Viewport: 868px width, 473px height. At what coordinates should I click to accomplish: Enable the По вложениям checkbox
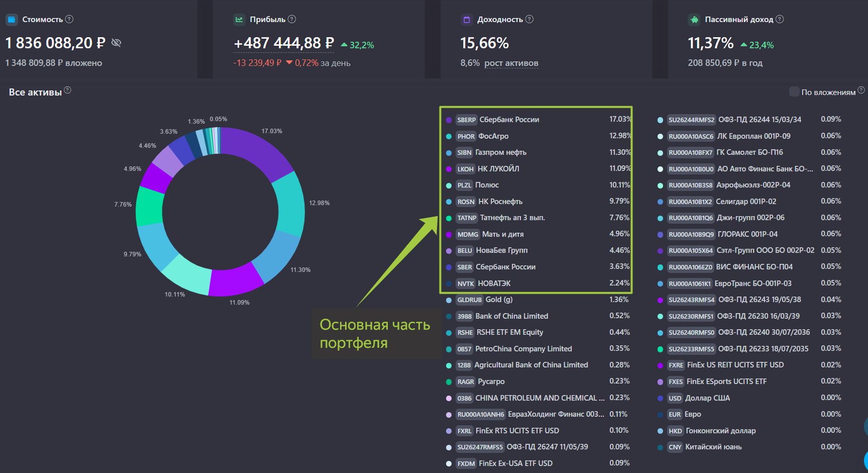[794, 91]
